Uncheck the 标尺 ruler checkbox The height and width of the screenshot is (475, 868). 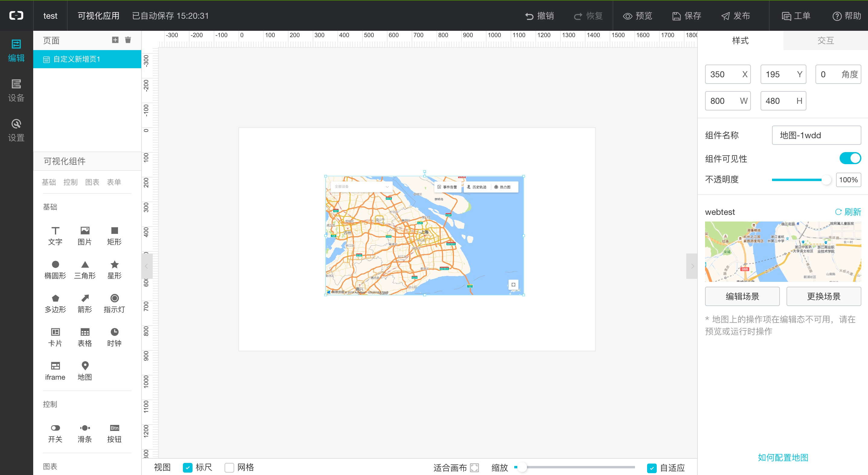click(x=188, y=467)
